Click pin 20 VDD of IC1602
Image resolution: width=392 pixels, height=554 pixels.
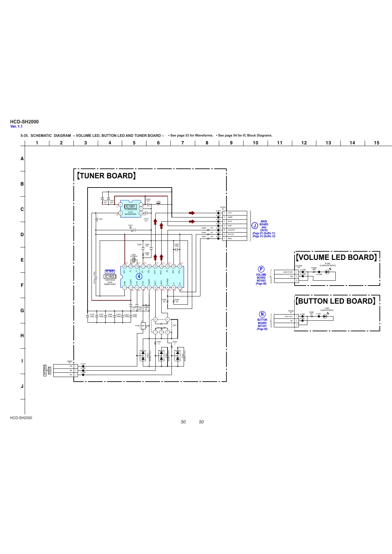tap(124, 266)
